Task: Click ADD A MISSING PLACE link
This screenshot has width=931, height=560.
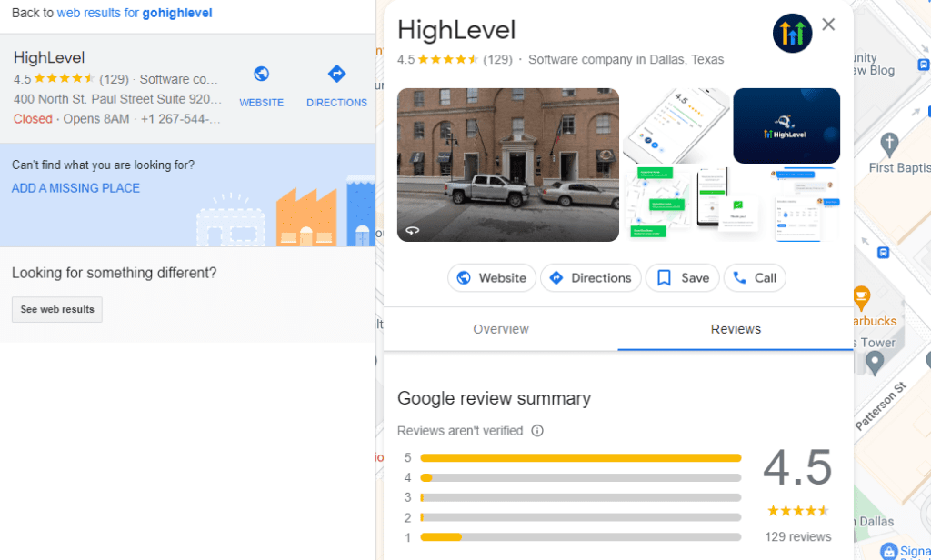Action: click(x=76, y=188)
